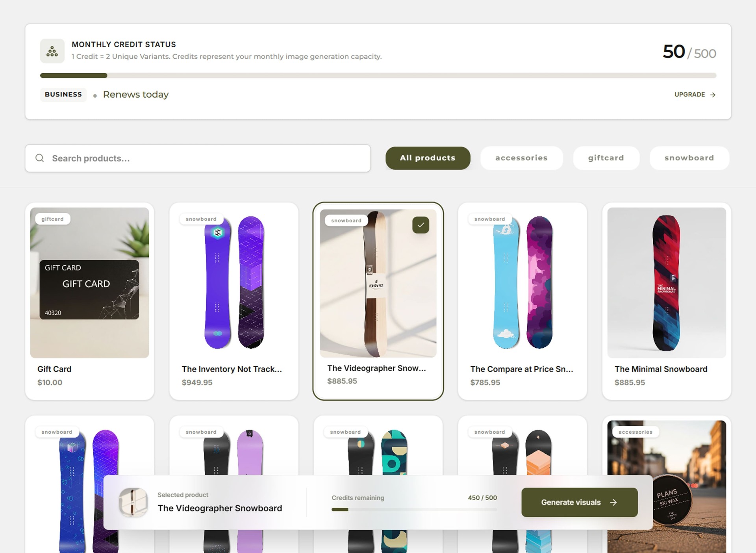The height and width of the screenshot is (553, 756).
Task: Select the All products filter pill
Action: [x=428, y=158]
